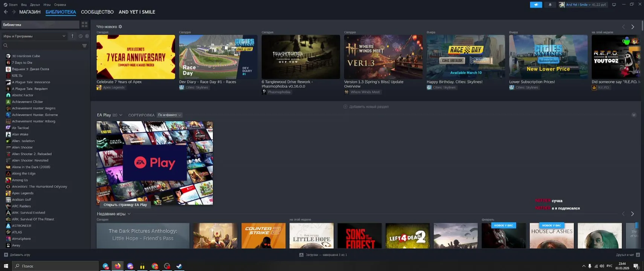
Task: Open Steam icon on the Windows taskbar
Action: pos(179,266)
